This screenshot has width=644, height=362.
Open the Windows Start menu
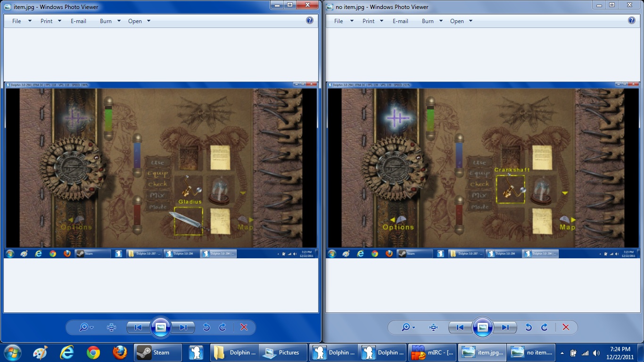13,352
